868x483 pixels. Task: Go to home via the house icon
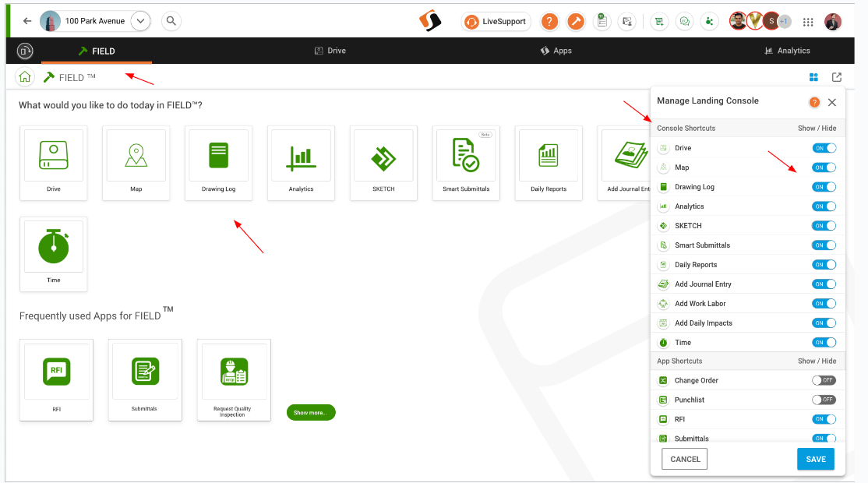click(x=25, y=77)
